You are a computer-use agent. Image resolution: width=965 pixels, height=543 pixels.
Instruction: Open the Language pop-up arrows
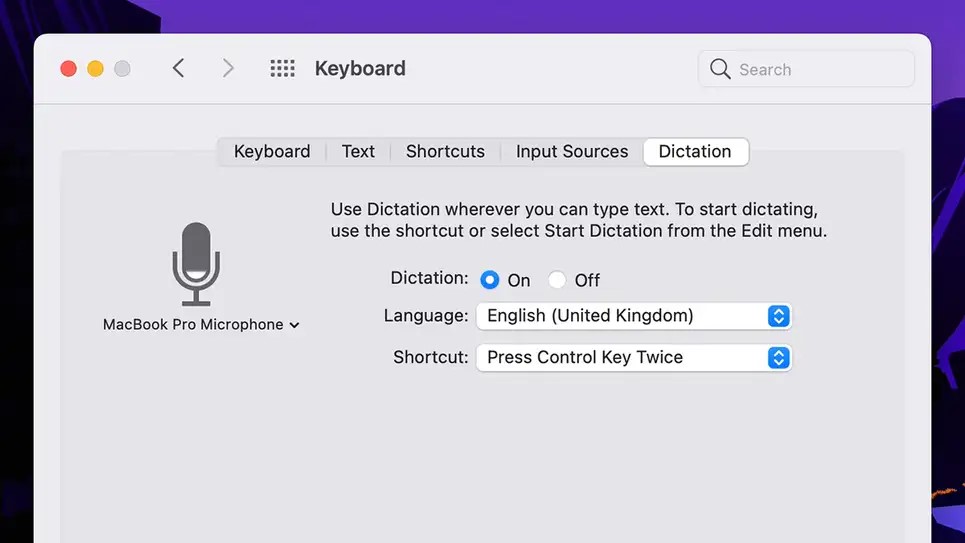(779, 316)
